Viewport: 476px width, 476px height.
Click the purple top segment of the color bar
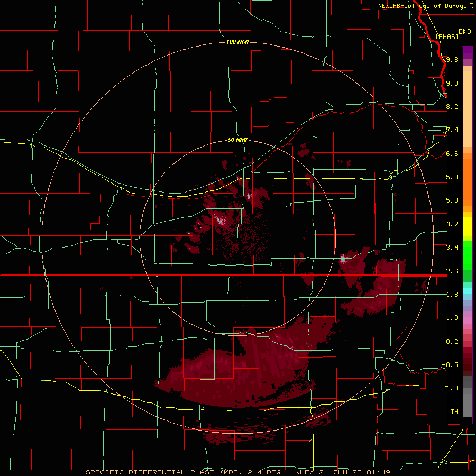(467, 53)
